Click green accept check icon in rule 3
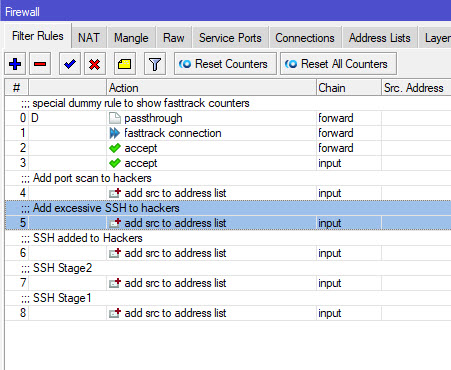Screen dimensions: 451x370 [x=115, y=163]
